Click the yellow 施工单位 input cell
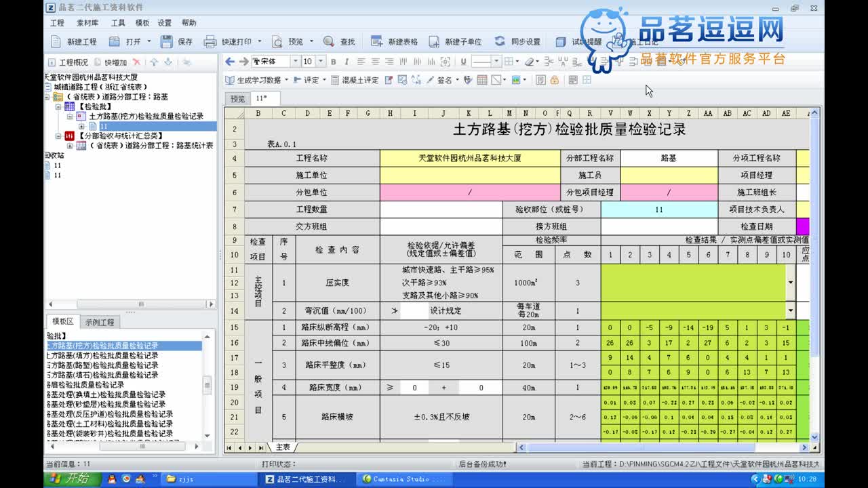Image resolution: width=868 pixels, height=488 pixels. tap(470, 176)
